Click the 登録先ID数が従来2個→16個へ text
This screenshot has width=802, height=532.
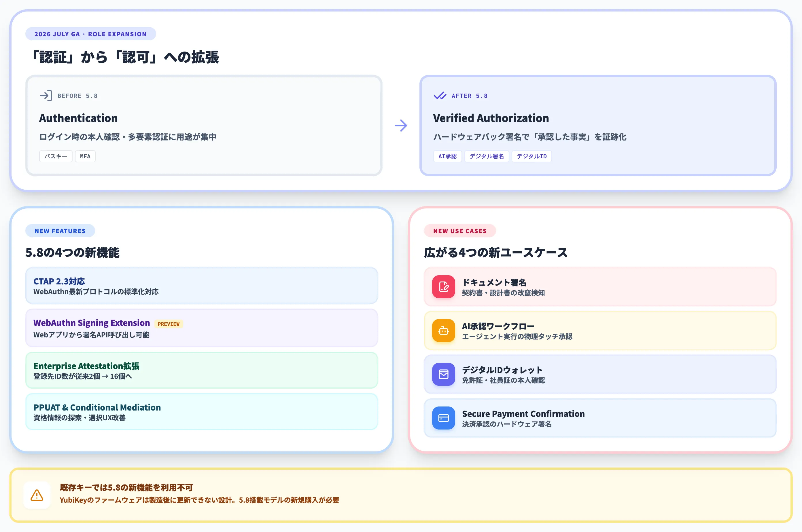click(82, 376)
